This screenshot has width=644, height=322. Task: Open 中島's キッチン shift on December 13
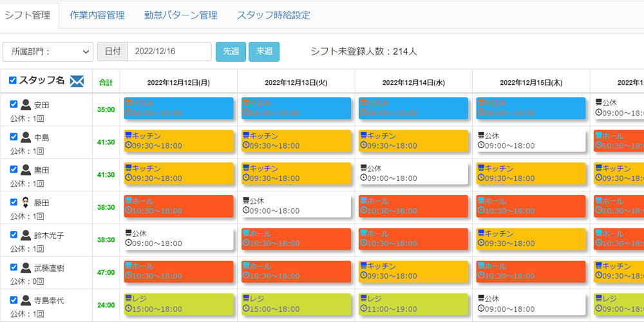click(296, 141)
